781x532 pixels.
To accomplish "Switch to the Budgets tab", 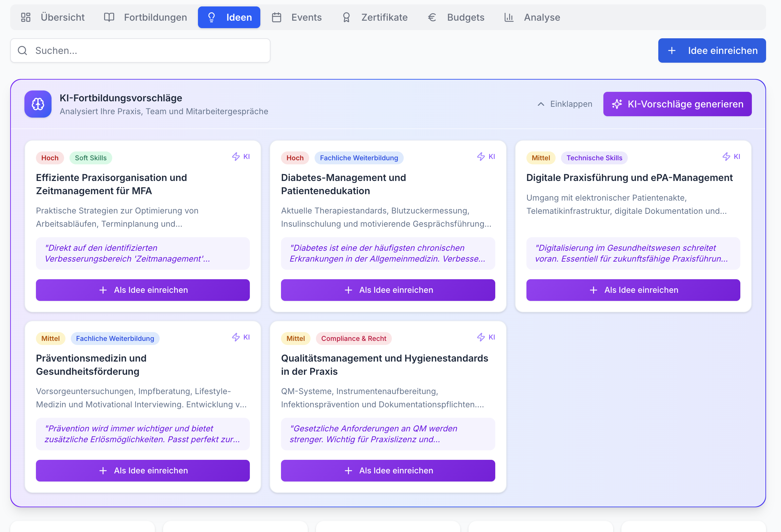I will (456, 17).
